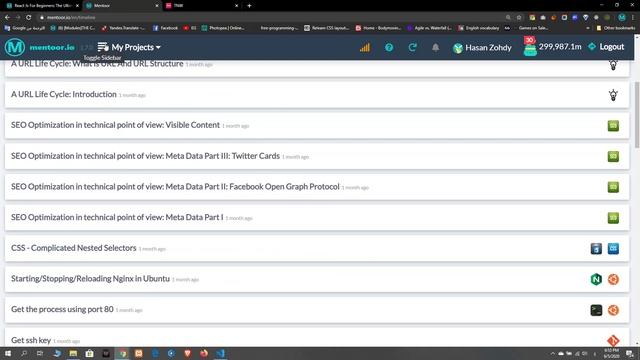Image resolution: width=640 pixels, height=360 pixels.
Task: Open a new browser tab
Action: tap(249, 6)
